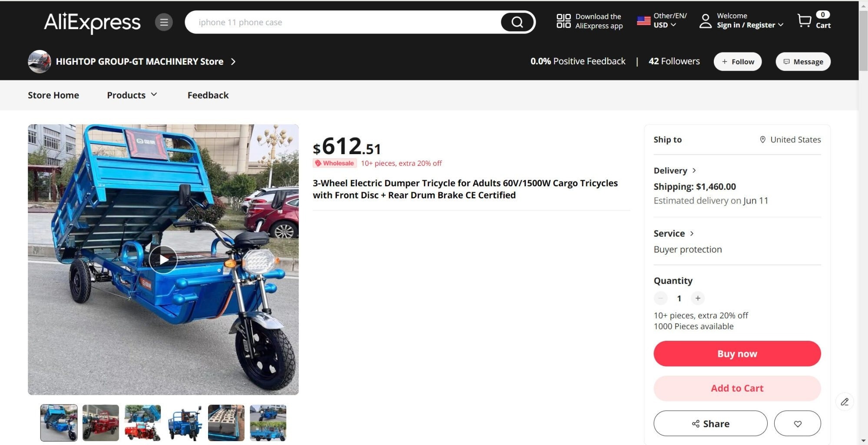This screenshot has height=445, width=868.
Task: Decrease quantity with the minus button
Action: pos(660,298)
